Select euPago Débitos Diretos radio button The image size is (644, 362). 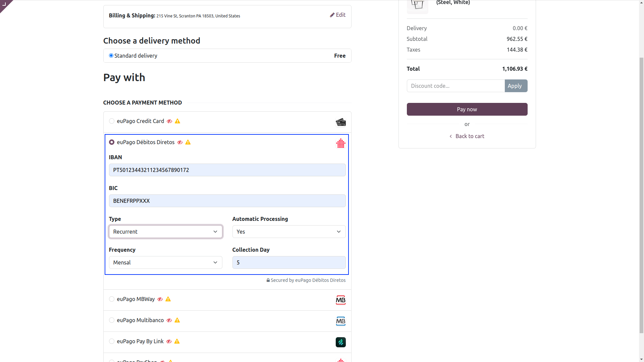coord(111,142)
